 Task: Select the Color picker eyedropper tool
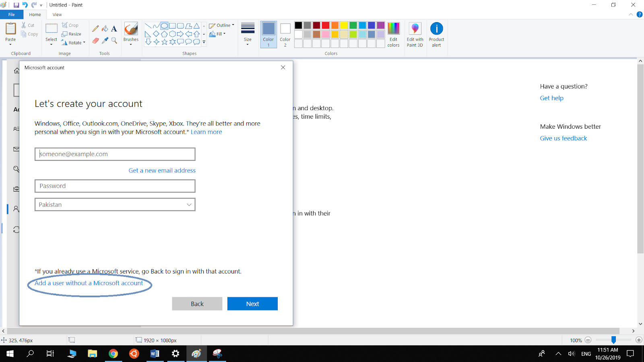[x=105, y=41]
